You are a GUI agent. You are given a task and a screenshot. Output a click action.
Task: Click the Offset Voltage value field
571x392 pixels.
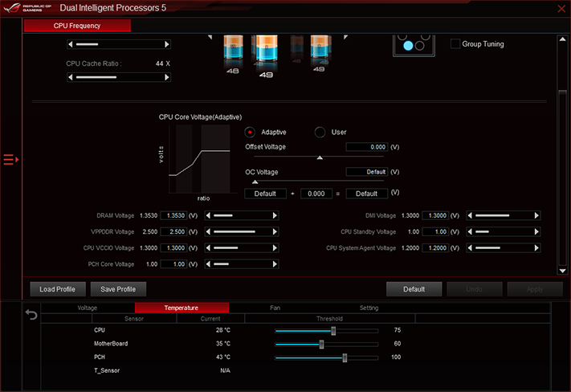coord(367,147)
